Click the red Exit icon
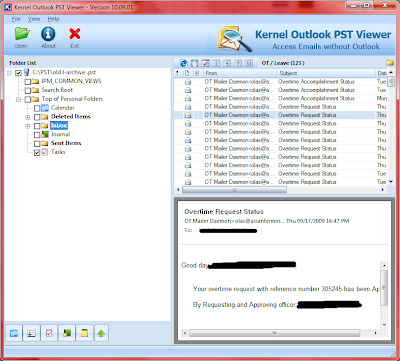400x361 pixels. tap(75, 34)
